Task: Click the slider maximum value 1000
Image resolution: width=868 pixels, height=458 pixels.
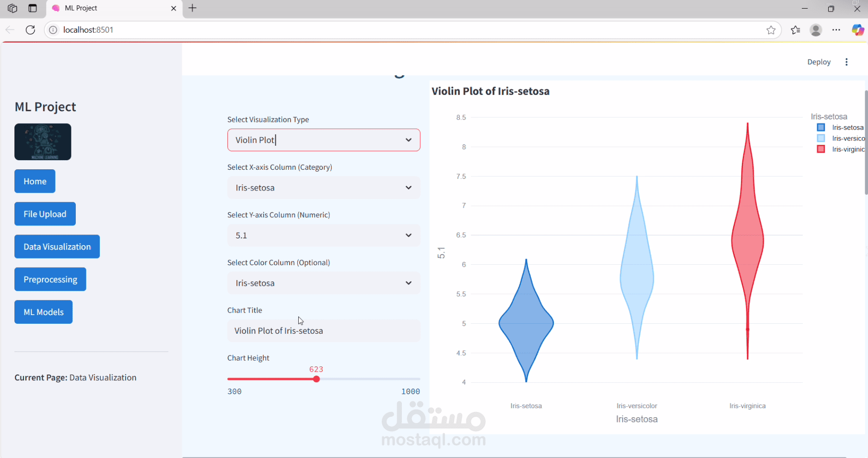Action: [x=411, y=391]
